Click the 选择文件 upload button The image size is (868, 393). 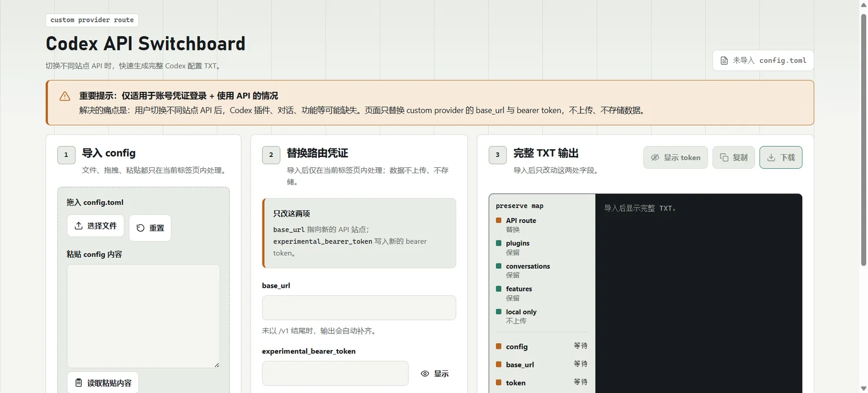(95, 226)
